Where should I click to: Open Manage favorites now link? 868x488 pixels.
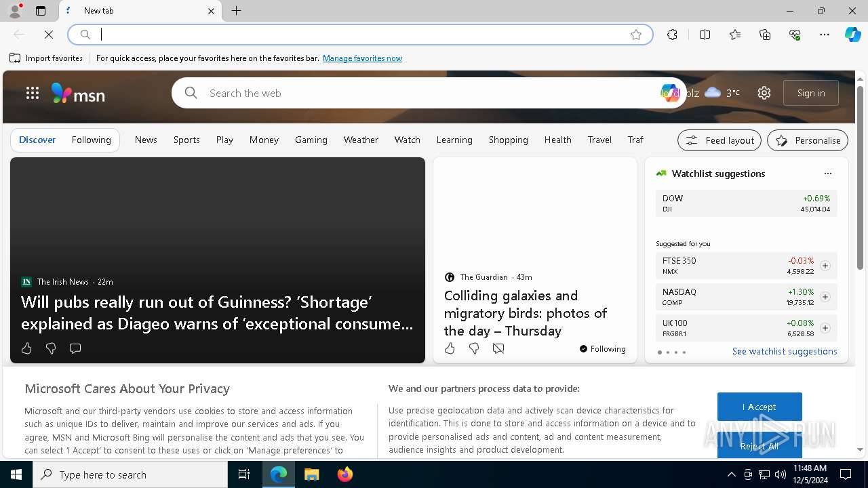pyautogui.click(x=362, y=58)
